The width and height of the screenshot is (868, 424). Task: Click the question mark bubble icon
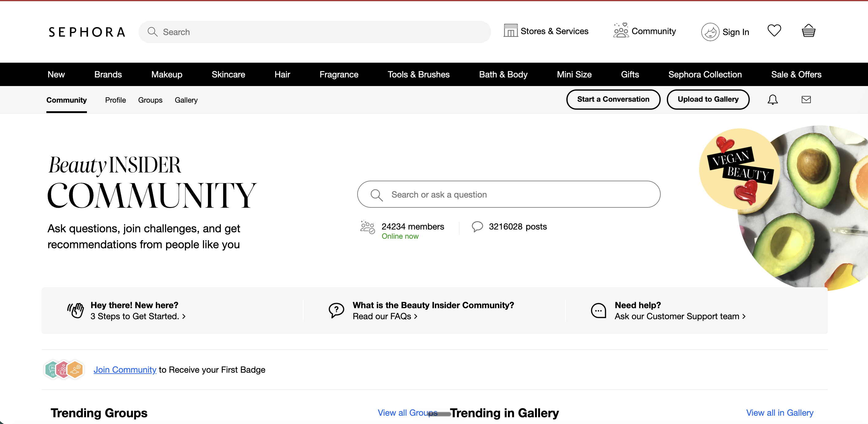click(x=336, y=310)
